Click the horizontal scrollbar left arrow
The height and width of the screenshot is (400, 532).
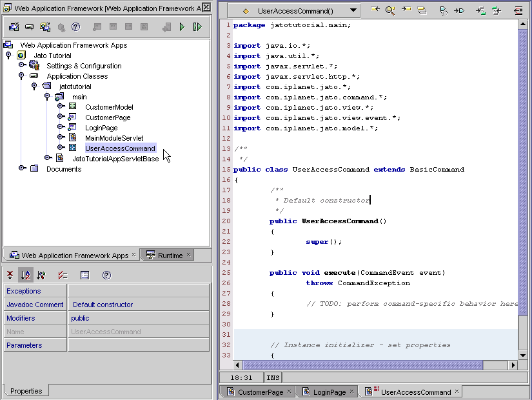tap(237, 365)
